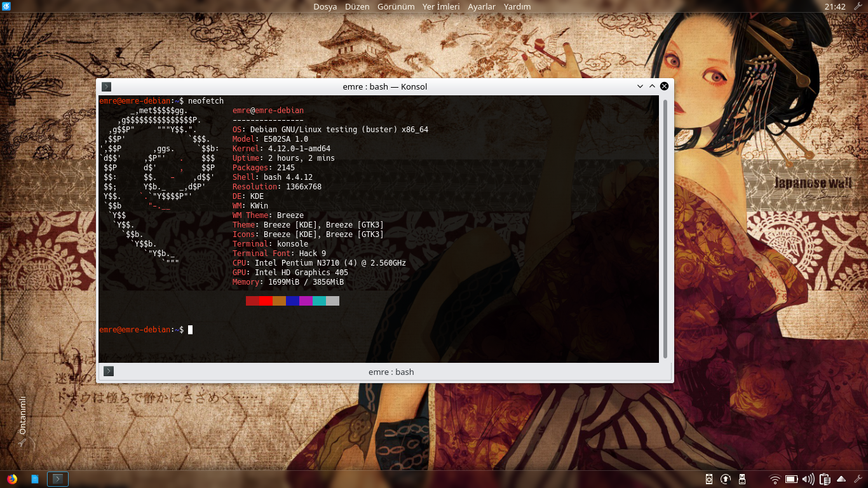Open the KDE application launcher icon
The height and width of the screenshot is (488, 868).
pos(6,6)
